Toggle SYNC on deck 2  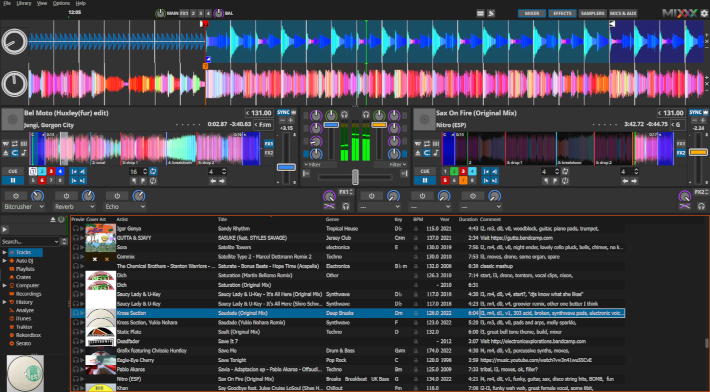click(696, 112)
